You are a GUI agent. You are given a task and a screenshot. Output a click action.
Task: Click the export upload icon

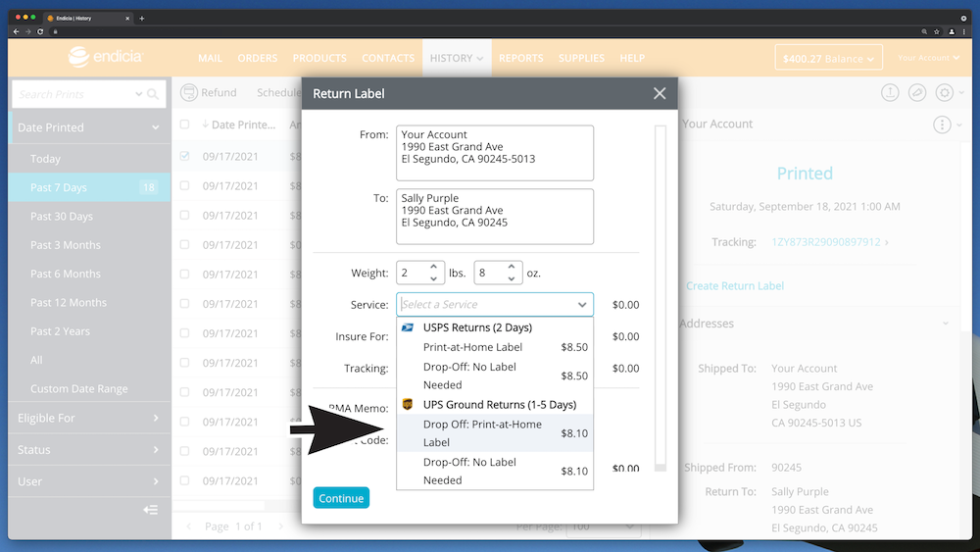click(890, 92)
